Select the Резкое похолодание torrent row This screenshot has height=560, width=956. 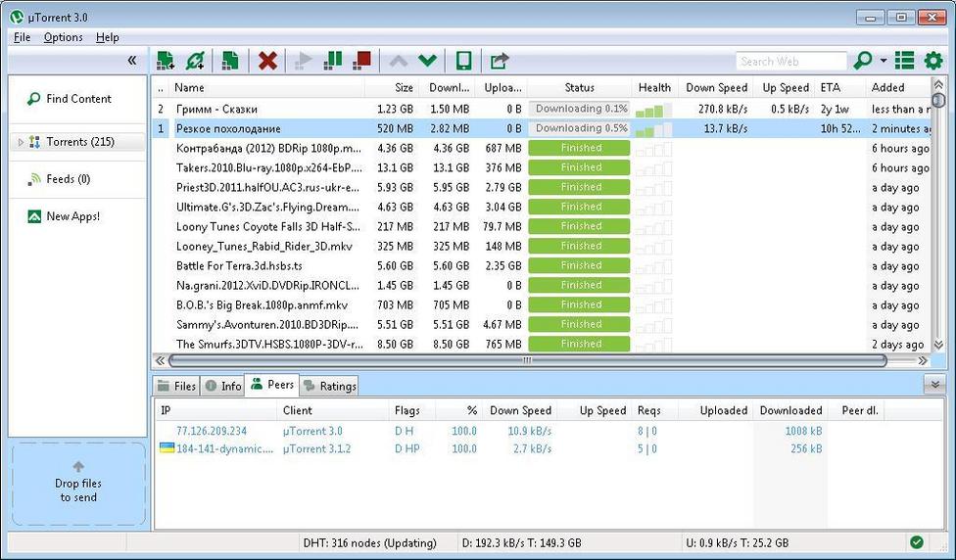pyautogui.click(x=542, y=128)
